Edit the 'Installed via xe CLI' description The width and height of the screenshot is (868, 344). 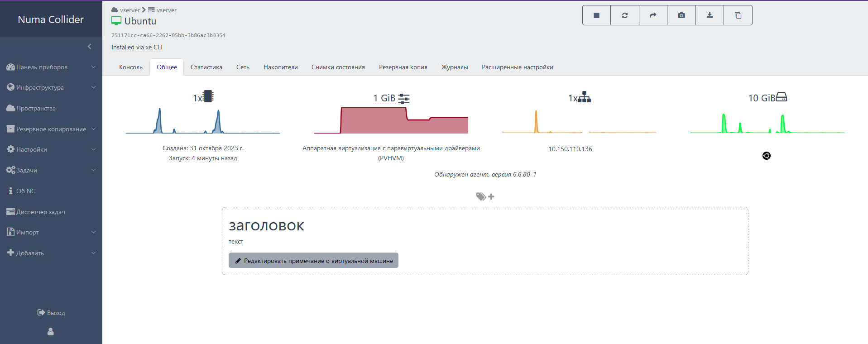point(137,47)
